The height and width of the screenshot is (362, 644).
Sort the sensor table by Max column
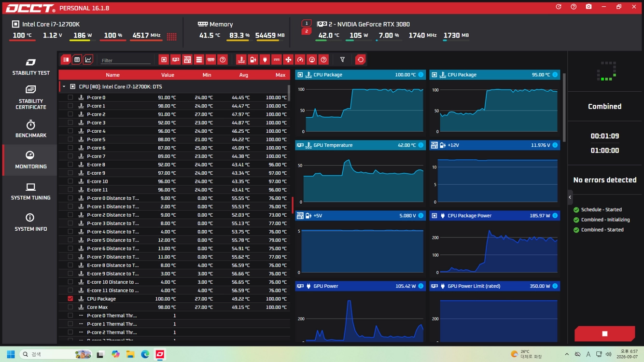click(280, 75)
